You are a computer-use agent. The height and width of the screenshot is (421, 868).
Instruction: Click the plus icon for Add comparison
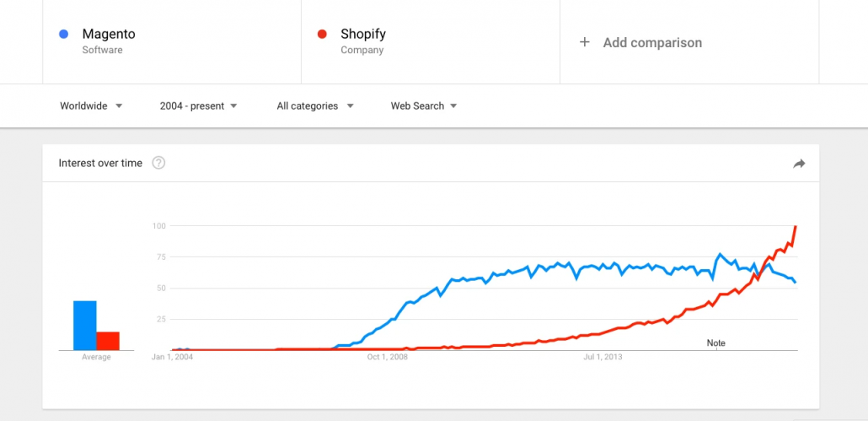585,42
